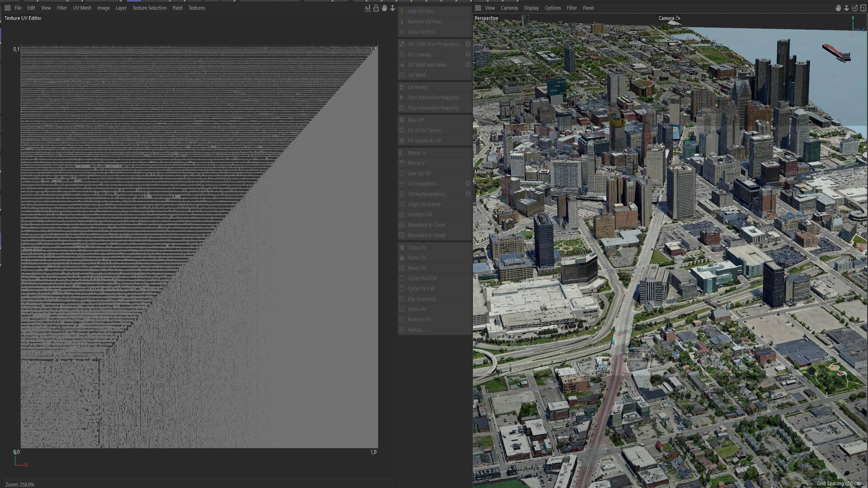
Task: Open the Texture Selection menu
Action: tap(149, 8)
